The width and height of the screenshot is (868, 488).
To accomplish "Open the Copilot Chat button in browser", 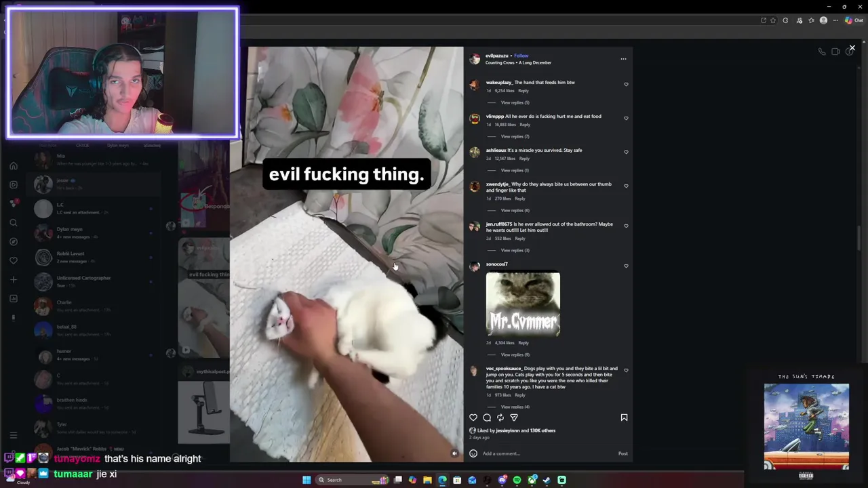I will coord(854,20).
